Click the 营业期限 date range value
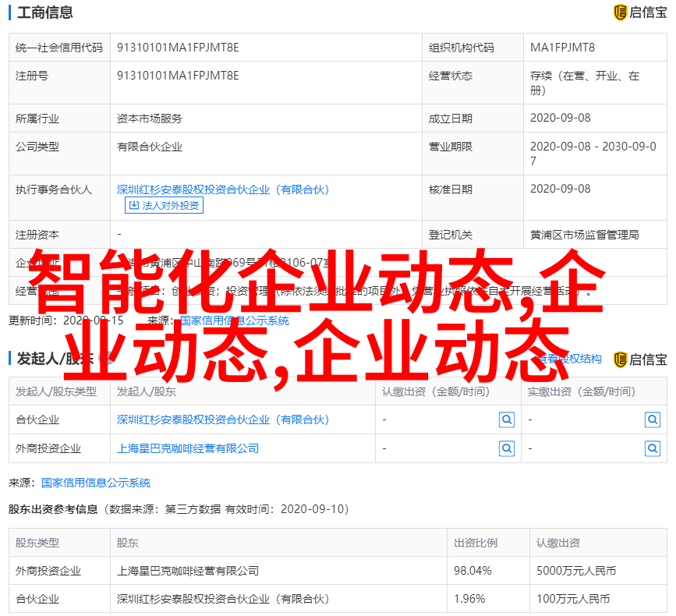676x616 pixels. click(x=593, y=154)
